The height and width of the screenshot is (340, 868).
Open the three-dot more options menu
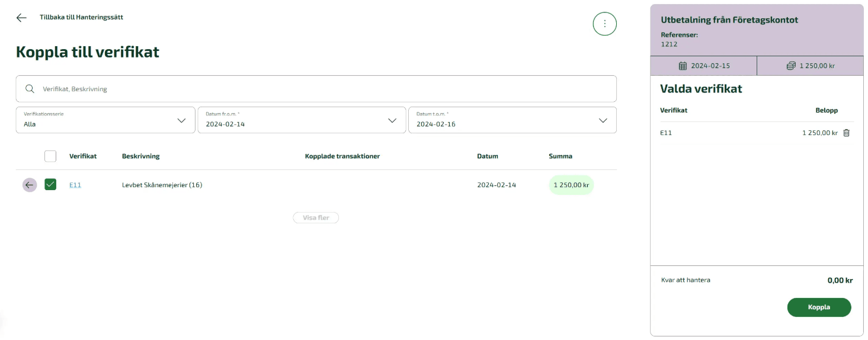[604, 24]
